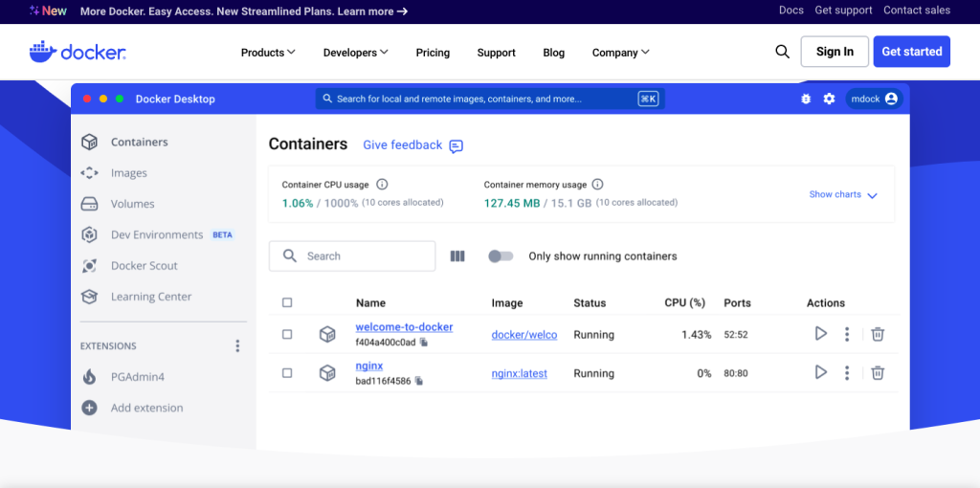Image resolution: width=980 pixels, height=488 pixels.
Task: Click the Get started button
Action: point(911,52)
